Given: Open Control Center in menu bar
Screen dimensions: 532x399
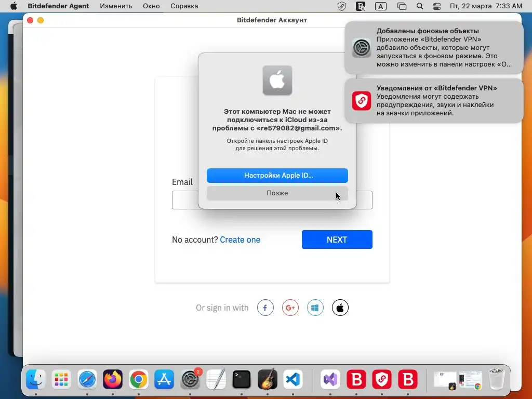Looking at the screenshot, I should pyautogui.click(x=437, y=6).
